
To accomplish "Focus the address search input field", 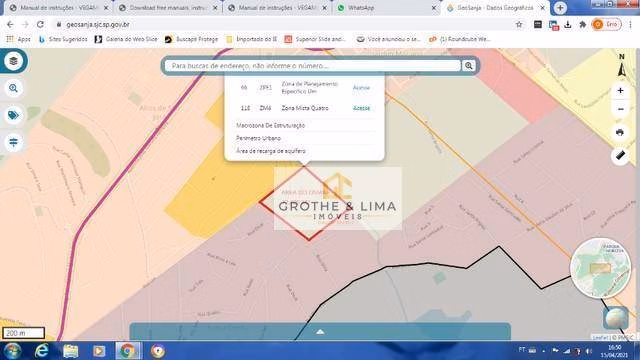I will [313, 66].
